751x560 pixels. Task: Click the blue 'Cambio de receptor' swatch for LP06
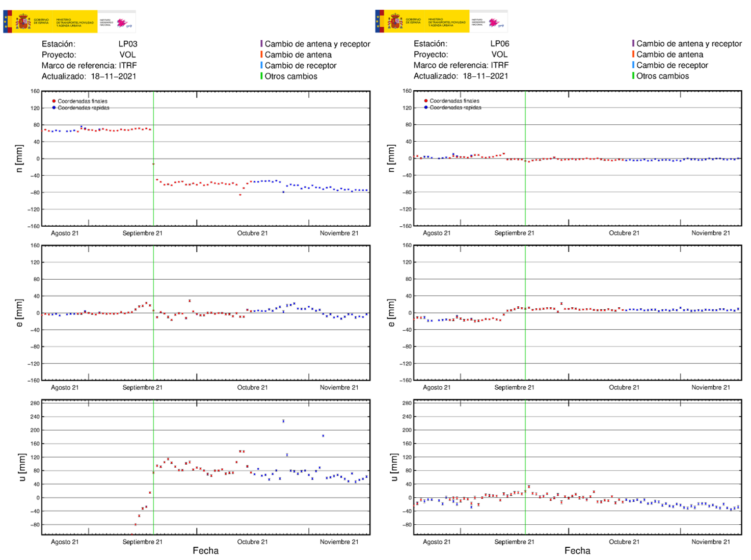[633, 65]
